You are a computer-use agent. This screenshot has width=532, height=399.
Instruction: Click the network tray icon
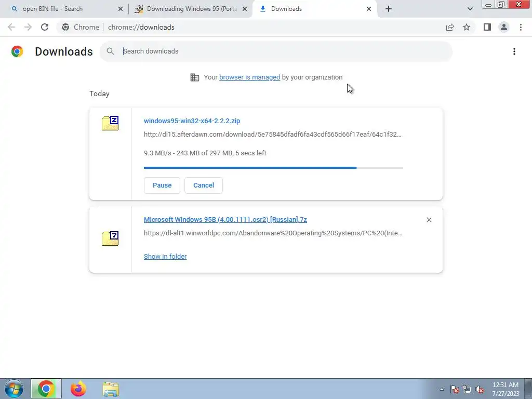pyautogui.click(x=467, y=389)
